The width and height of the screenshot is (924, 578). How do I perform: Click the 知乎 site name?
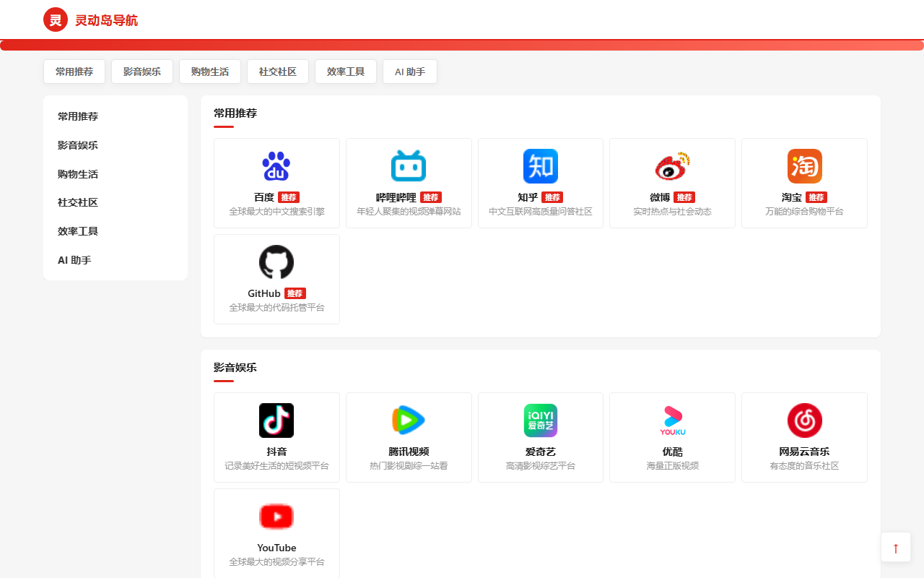point(528,197)
